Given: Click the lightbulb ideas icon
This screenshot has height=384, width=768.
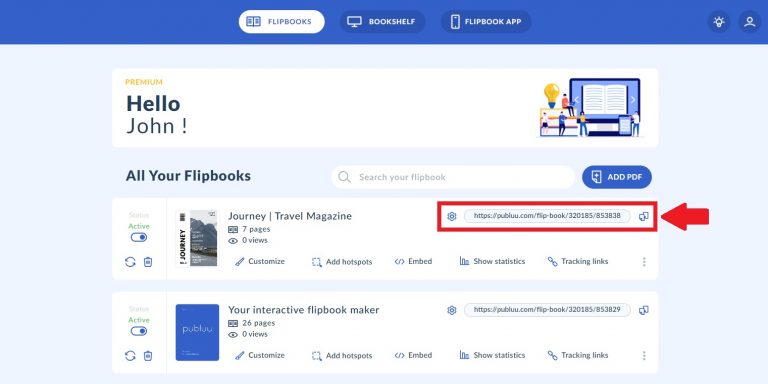Looking at the screenshot, I should (719, 22).
